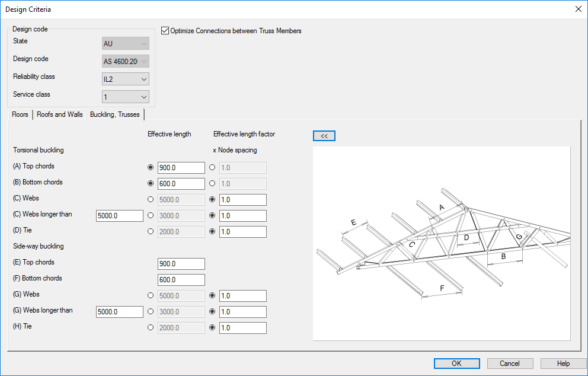Expand the State dropdown showing AU

[125, 43]
